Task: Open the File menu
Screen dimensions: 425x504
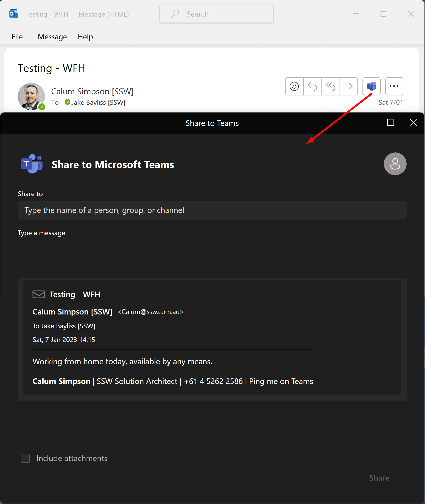Action: 17,37
